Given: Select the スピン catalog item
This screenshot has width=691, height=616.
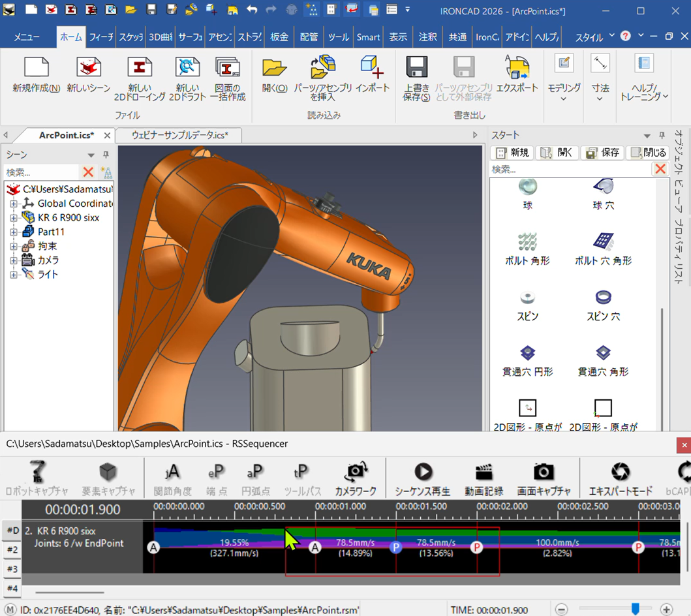Looking at the screenshot, I should click(x=527, y=305).
